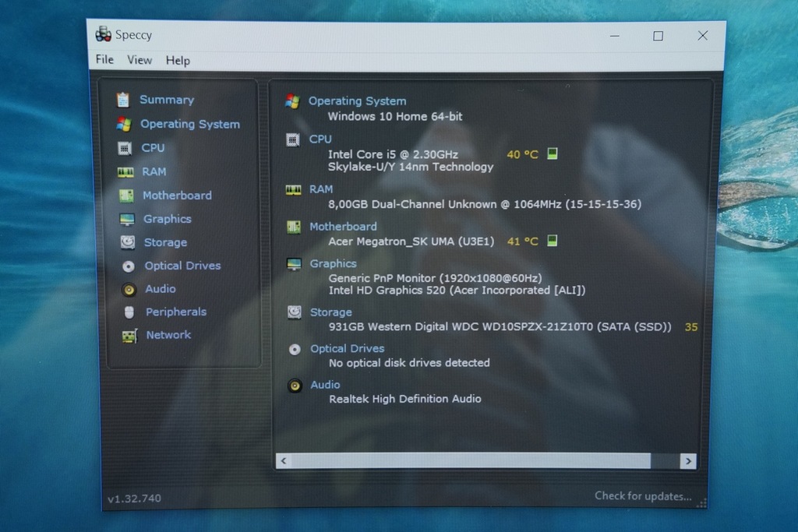The image size is (798, 532).
Task: Open the View menu
Action: click(139, 60)
